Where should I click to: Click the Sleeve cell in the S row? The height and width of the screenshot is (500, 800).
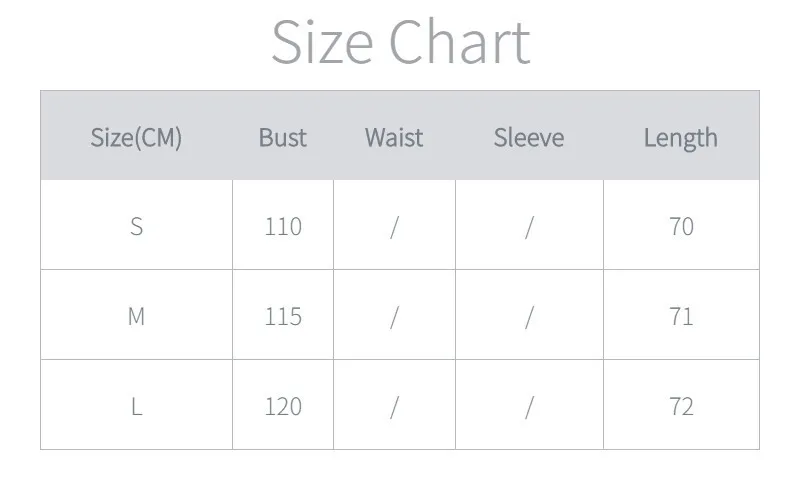click(529, 226)
